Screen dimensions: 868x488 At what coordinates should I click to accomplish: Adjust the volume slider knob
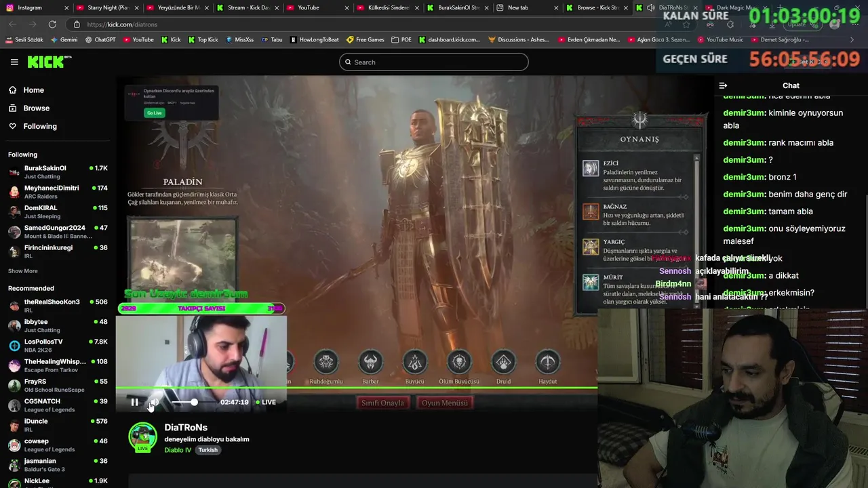click(x=194, y=402)
